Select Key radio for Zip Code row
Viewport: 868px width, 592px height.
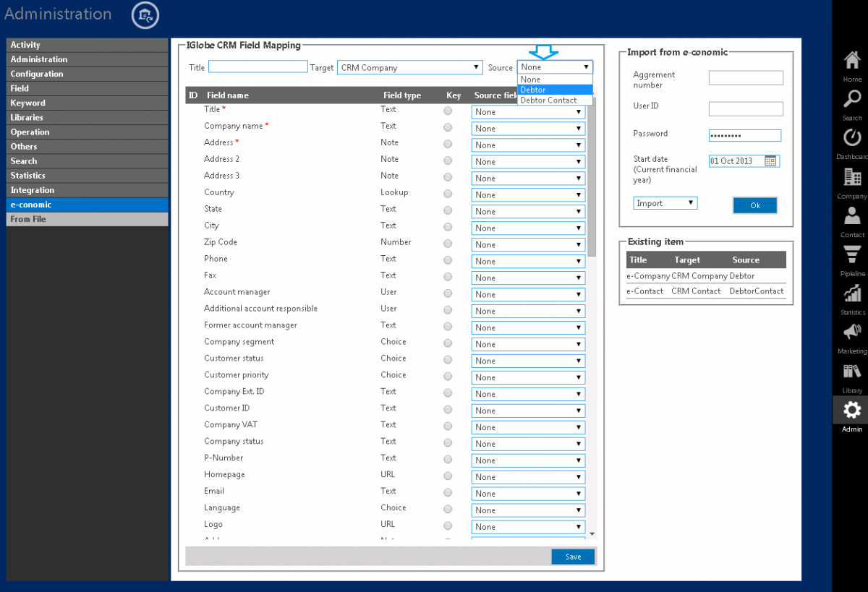(x=448, y=244)
